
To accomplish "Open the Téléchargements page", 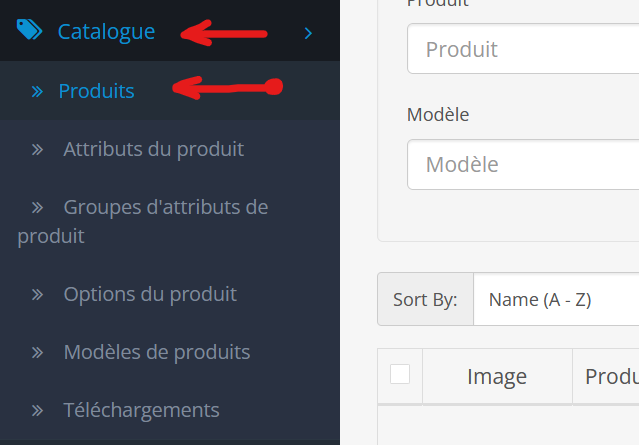I will (141, 410).
